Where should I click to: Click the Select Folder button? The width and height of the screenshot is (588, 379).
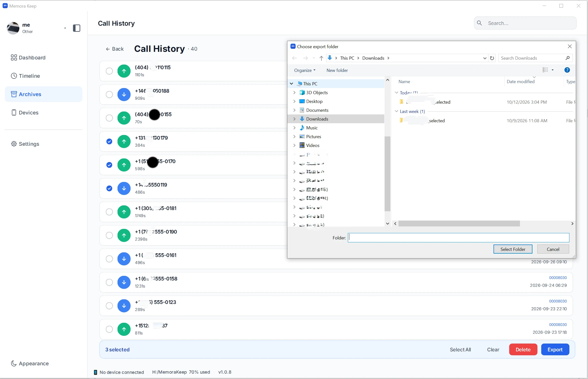pyautogui.click(x=513, y=249)
